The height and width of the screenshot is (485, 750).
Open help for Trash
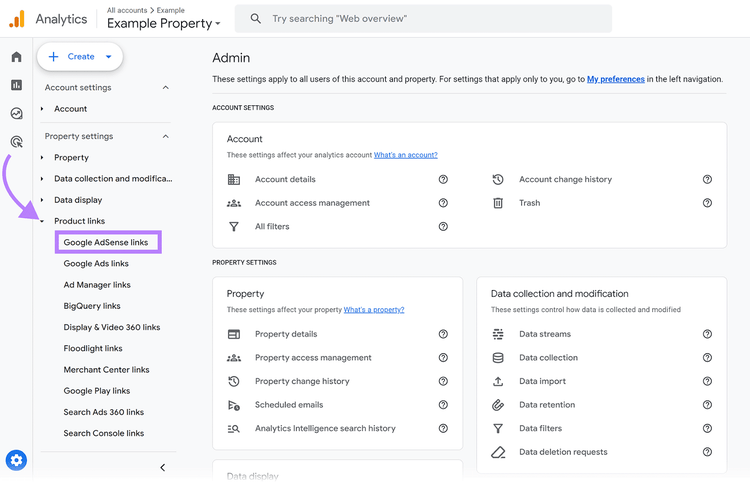point(707,203)
